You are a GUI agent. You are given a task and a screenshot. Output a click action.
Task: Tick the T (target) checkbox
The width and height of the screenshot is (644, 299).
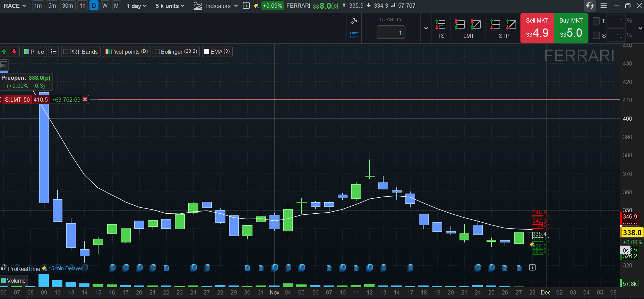click(596, 21)
